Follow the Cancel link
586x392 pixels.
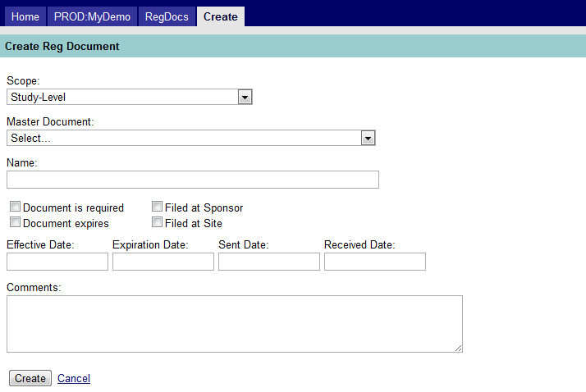pyautogui.click(x=74, y=378)
